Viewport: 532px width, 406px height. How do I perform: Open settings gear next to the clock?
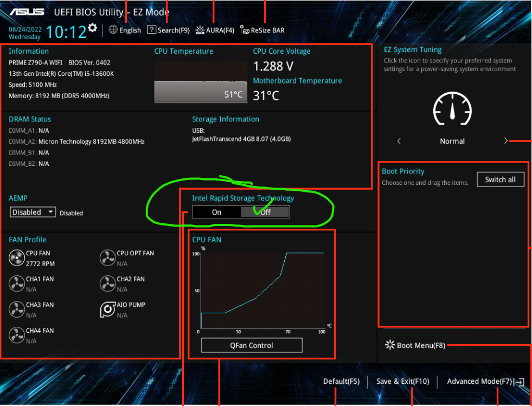coord(92,28)
